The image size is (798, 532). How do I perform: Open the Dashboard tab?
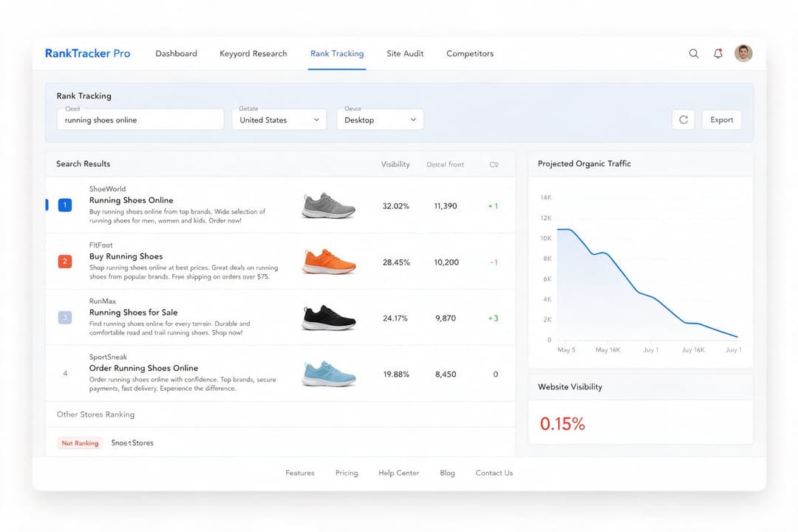click(x=176, y=53)
